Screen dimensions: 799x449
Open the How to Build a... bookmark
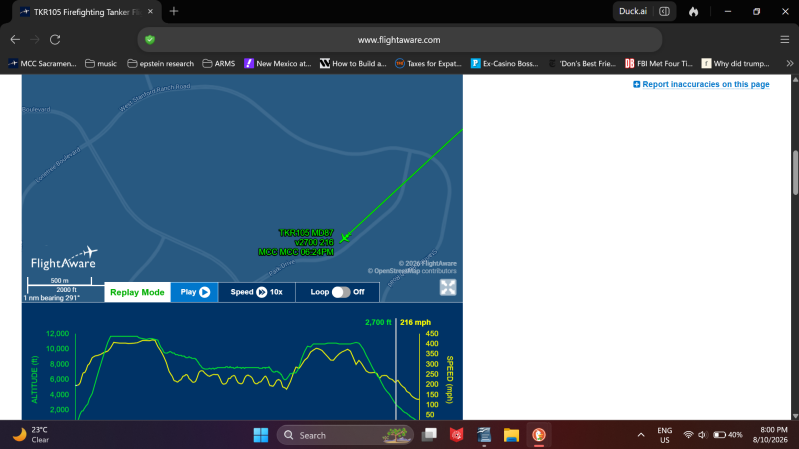coord(353,64)
